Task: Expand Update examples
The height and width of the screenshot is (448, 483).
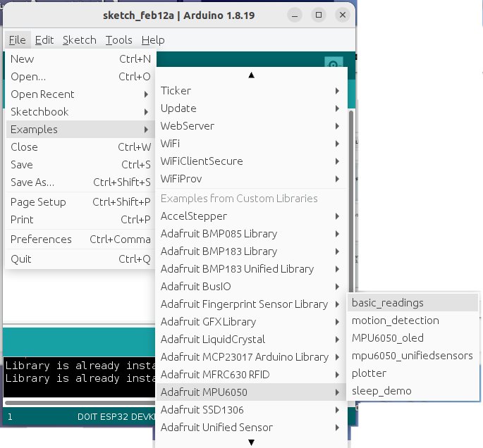Action: pyautogui.click(x=251, y=108)
